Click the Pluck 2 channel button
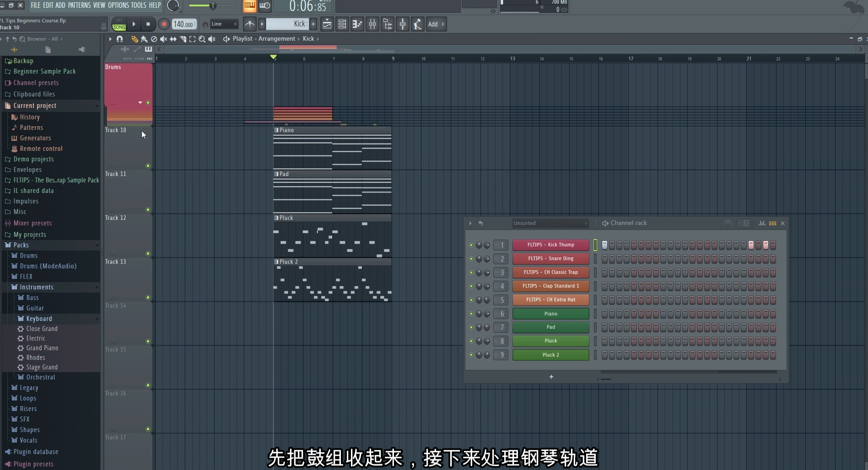 click(550, 355)
